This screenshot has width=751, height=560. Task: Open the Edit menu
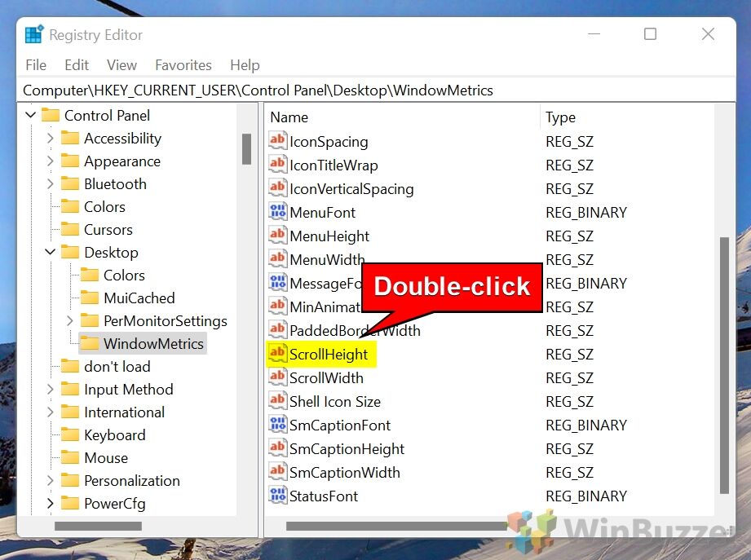click(77, 65)
